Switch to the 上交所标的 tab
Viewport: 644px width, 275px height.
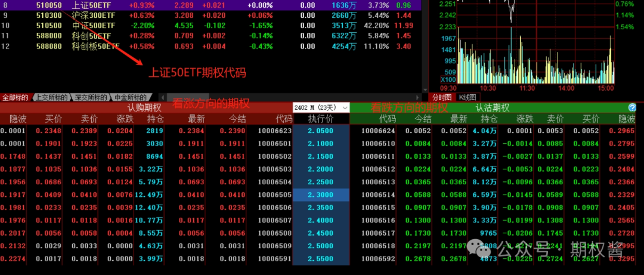51,97
